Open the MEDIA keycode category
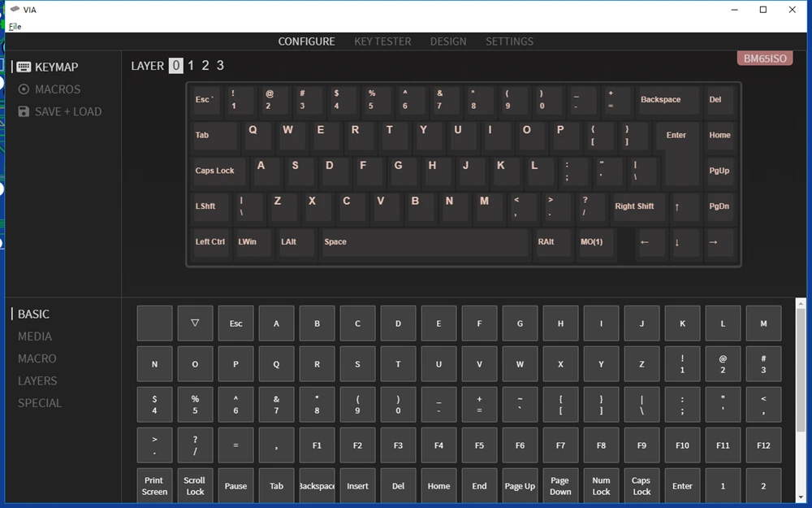 (35, 336)
